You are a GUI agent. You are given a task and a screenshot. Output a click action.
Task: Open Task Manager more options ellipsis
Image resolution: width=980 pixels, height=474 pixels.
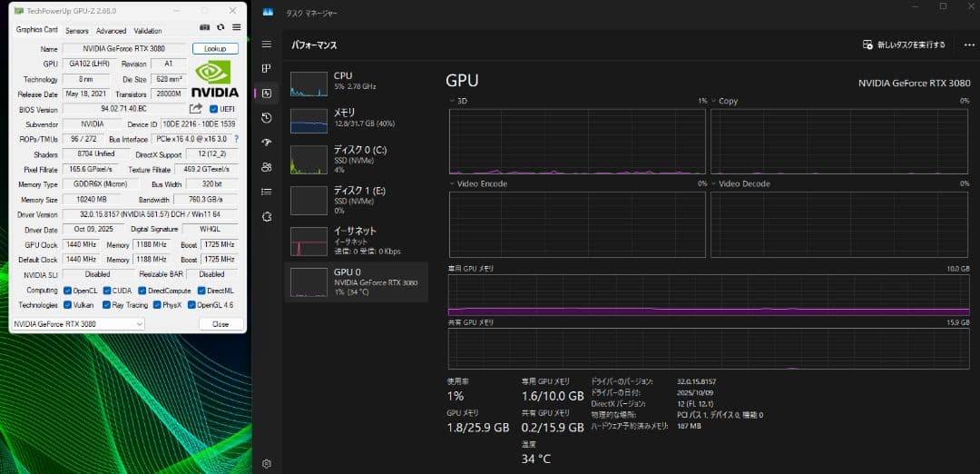[969, 45]
